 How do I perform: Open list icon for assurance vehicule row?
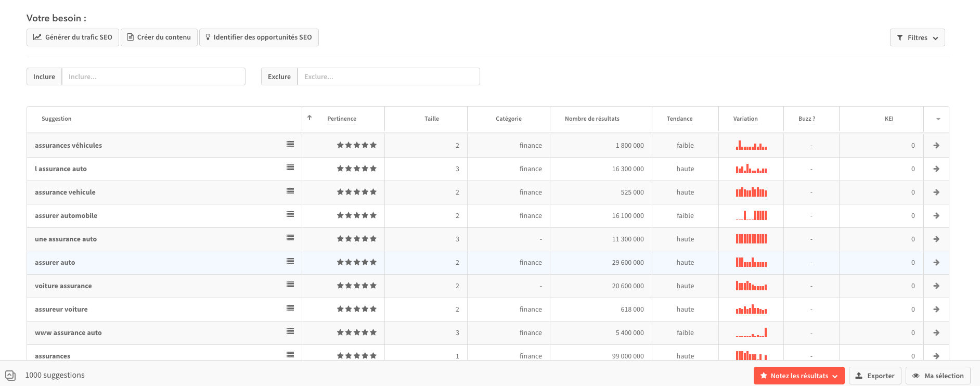pyautogui.click(x=290, y=191)
